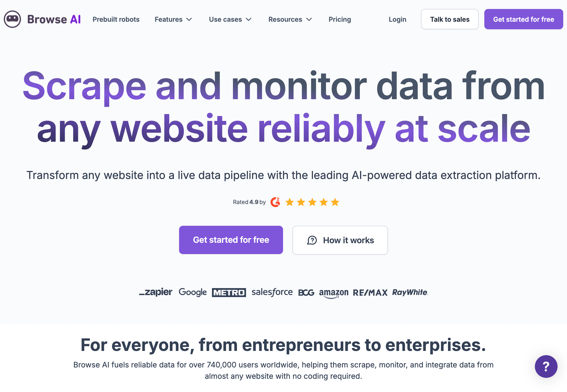Image resolution: width=567 pixels, height=392 pixels.
Task: Select the Google company logo
Action: point(193,292)
